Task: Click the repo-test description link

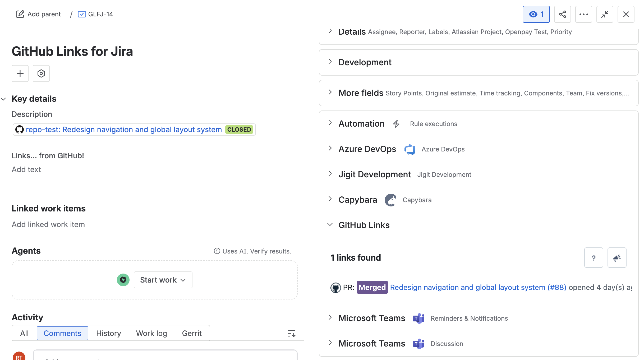Action: (124, 130)
